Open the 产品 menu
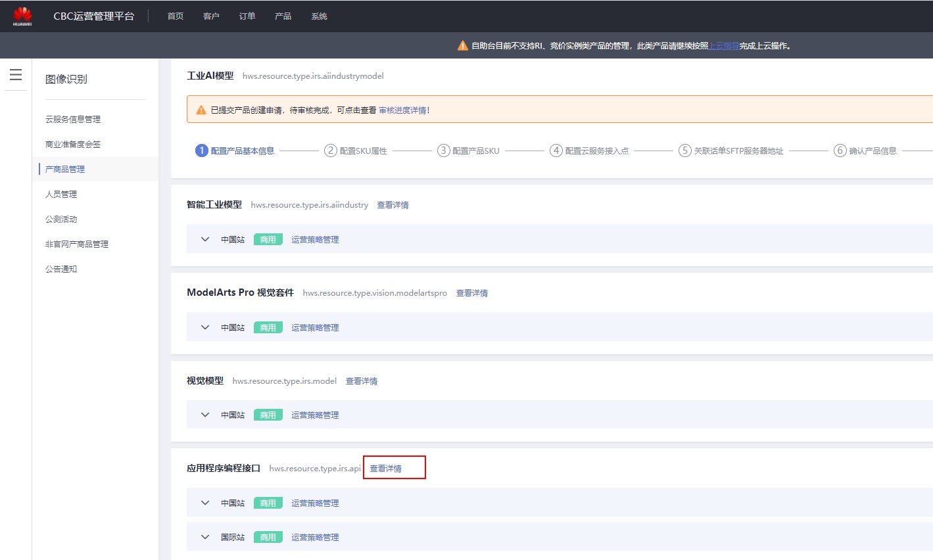Screen dimensions: 933x560 tap(283, 16)
